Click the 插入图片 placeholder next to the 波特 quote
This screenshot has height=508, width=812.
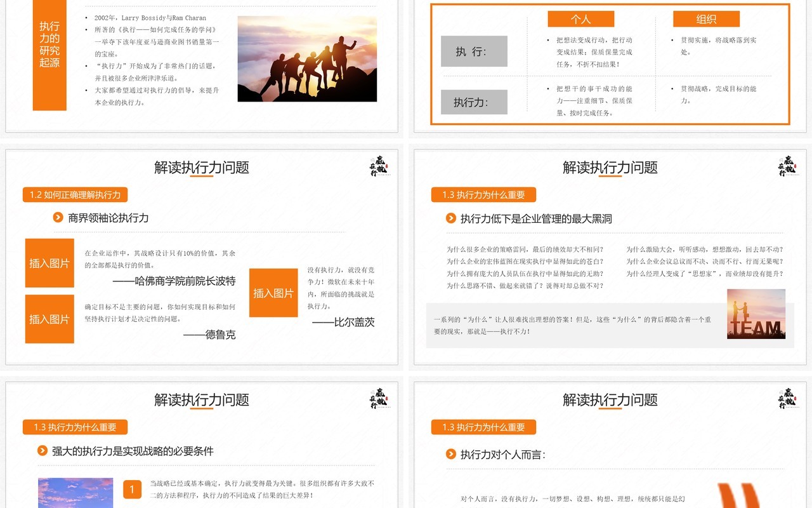point(49,263)
